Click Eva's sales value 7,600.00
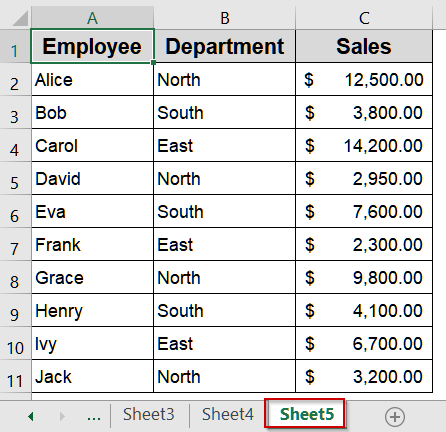The image size is (446, 432). [364, 211]
